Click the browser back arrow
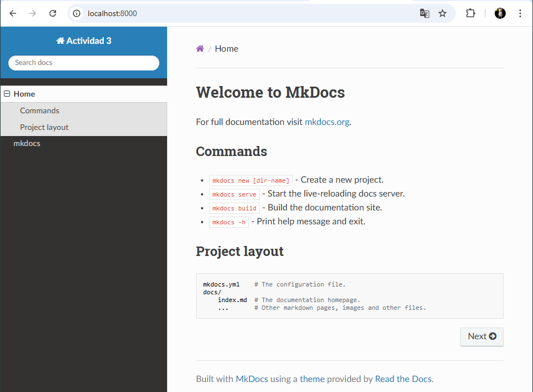The image size is (533, 392). point(13,13)
